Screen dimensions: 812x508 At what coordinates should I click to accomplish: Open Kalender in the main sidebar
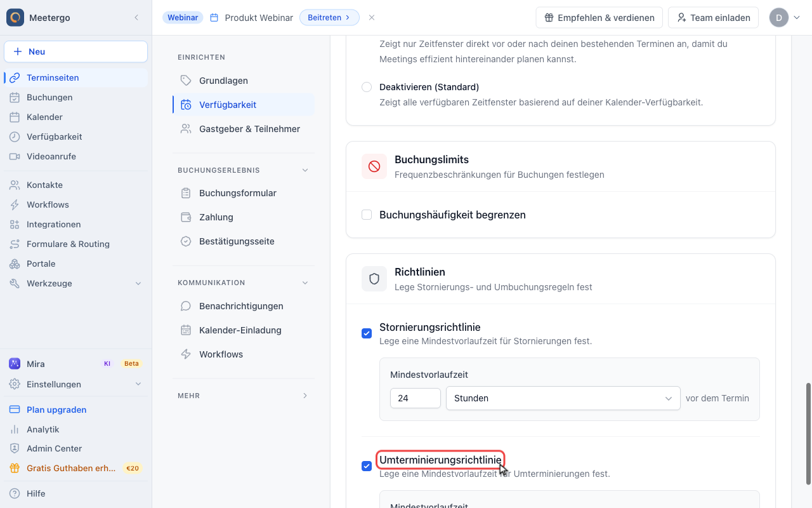pos(76,117)
